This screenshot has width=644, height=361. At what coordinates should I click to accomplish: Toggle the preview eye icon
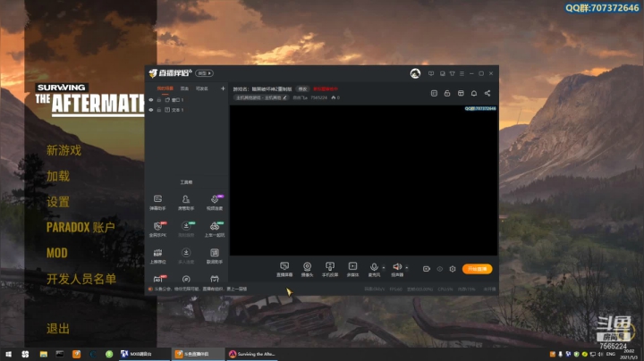(439, 269)
